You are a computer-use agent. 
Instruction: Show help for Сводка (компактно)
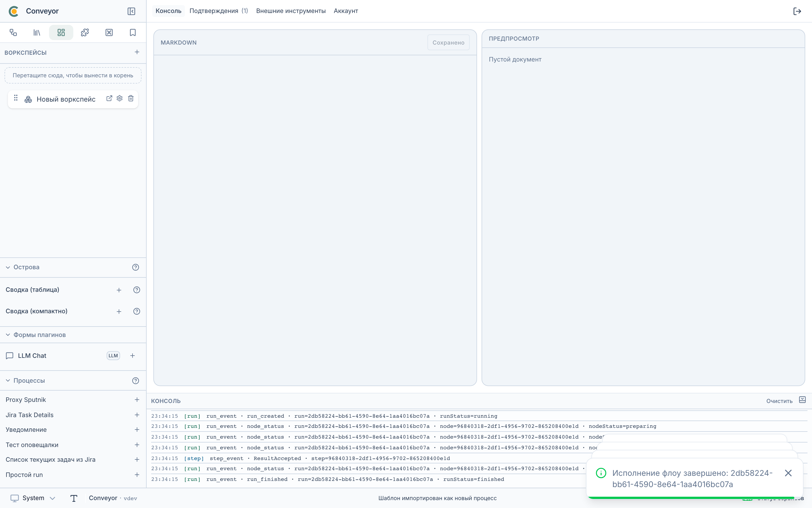coord(136,312)
